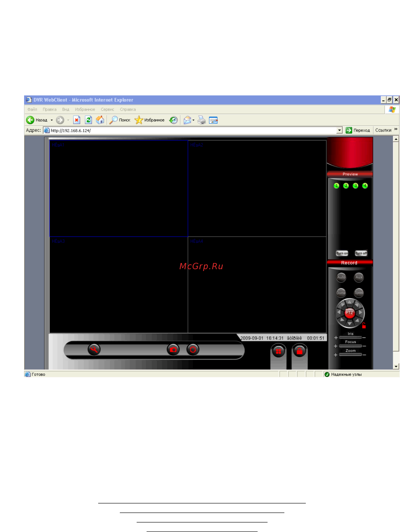This screenshot has height=532, width=400.
Task: Toggle preview channel 2 green indicator
Action: click(346, 186)
